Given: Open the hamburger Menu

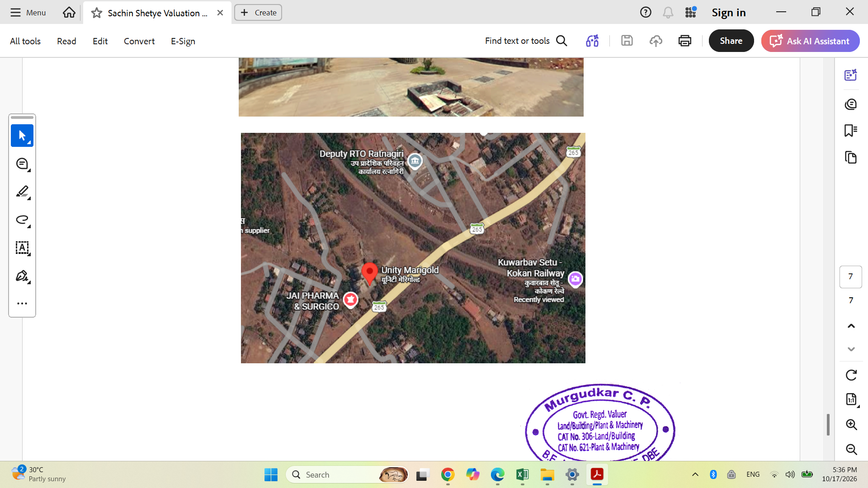Looking at the screenshot, I should pyautogui.click(x=28, y=13).
